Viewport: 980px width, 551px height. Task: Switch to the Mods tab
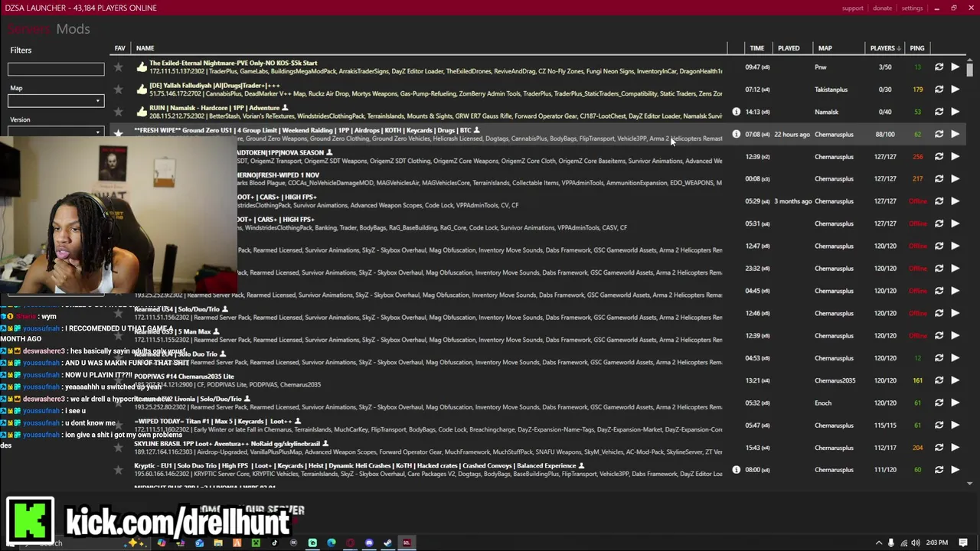tap(73, 29)
